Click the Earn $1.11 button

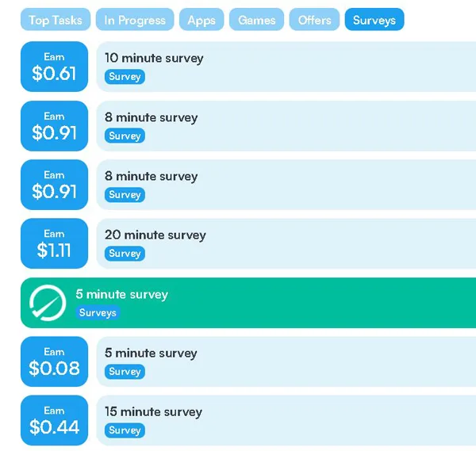[x=54, y=243]
